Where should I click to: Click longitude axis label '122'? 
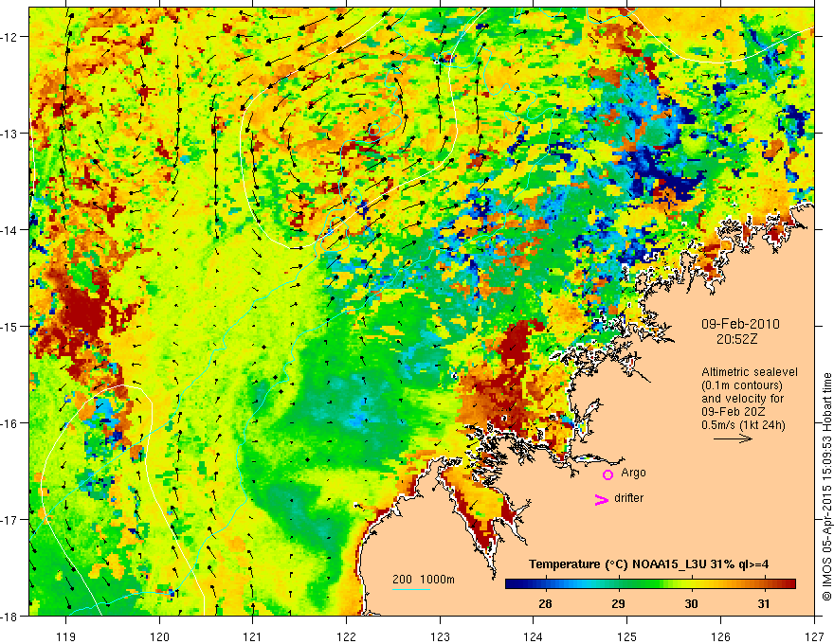point(346,636)
